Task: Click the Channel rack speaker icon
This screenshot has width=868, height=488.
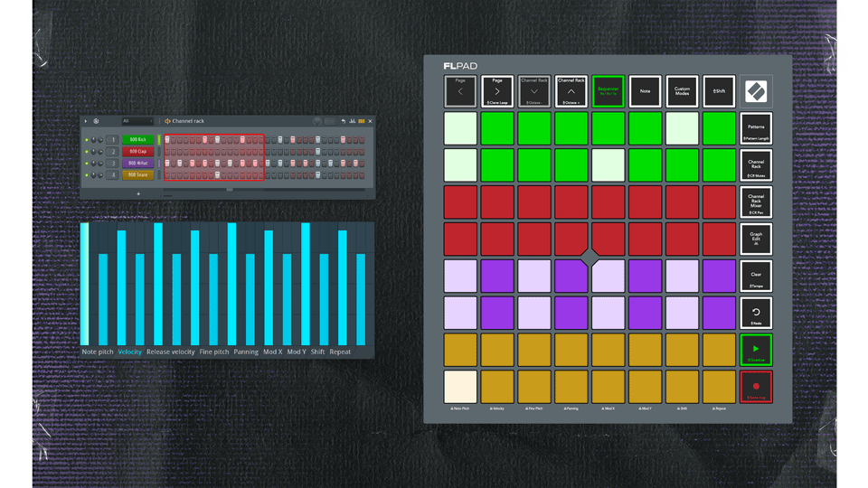Action: pos(167,121)
